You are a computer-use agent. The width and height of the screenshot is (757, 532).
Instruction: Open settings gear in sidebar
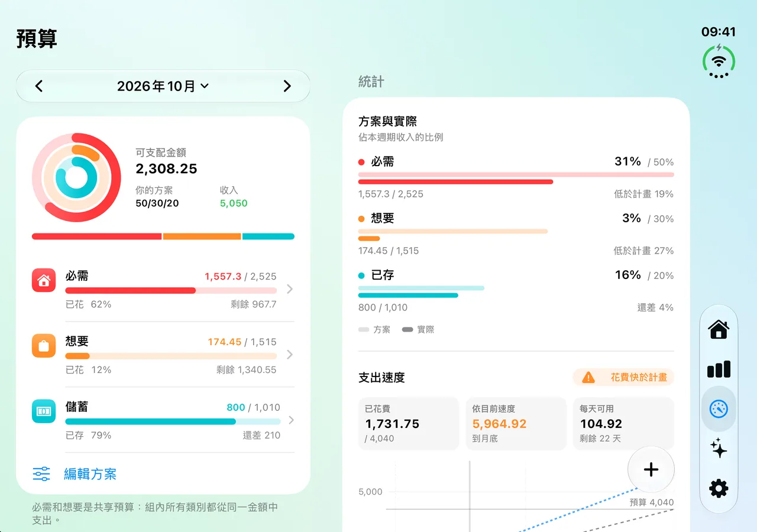coord(719,488)
